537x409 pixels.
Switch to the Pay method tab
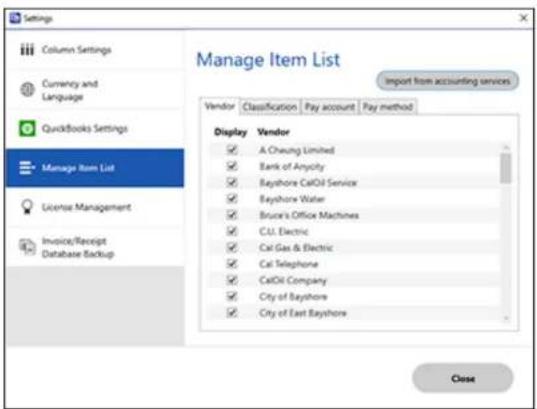coord(388,107)
